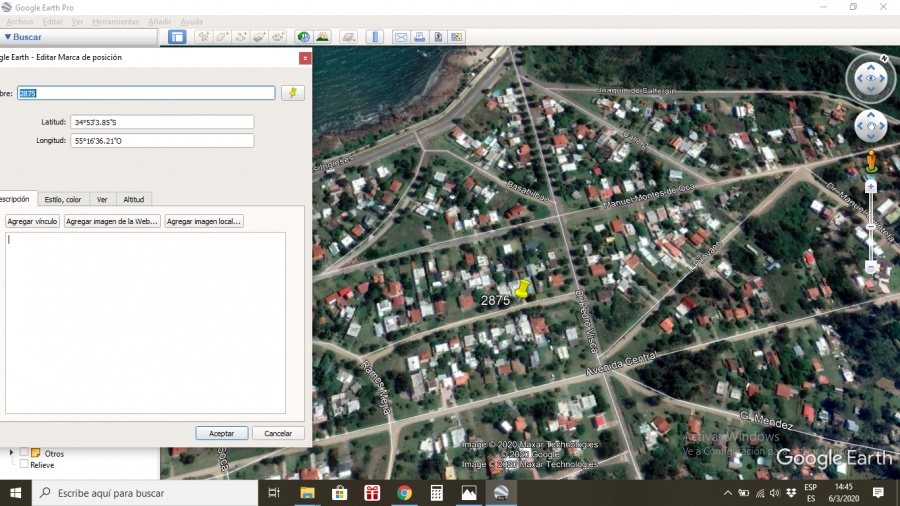
Task: Select the ruler tool icon
Action: click(375, 37)
